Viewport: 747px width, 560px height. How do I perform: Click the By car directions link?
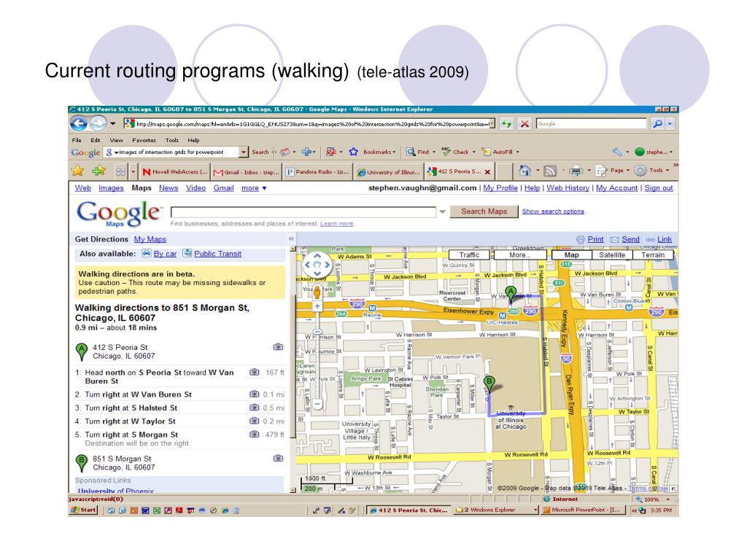[x=165, y=254]
